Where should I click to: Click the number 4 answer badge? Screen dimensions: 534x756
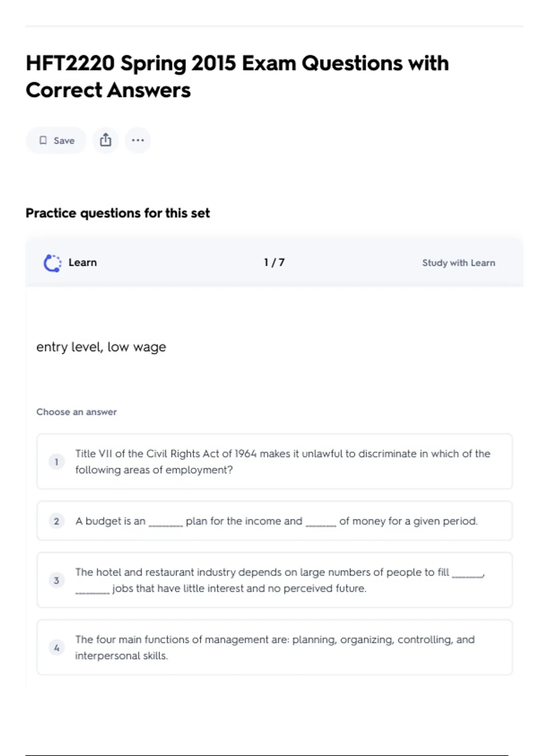tap(57, 648)
